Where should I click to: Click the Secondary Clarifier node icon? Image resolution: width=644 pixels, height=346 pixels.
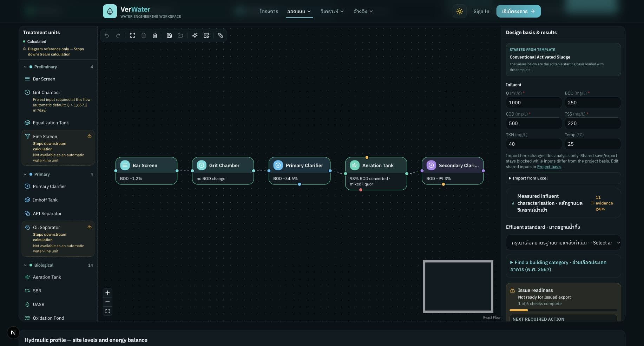431,165
